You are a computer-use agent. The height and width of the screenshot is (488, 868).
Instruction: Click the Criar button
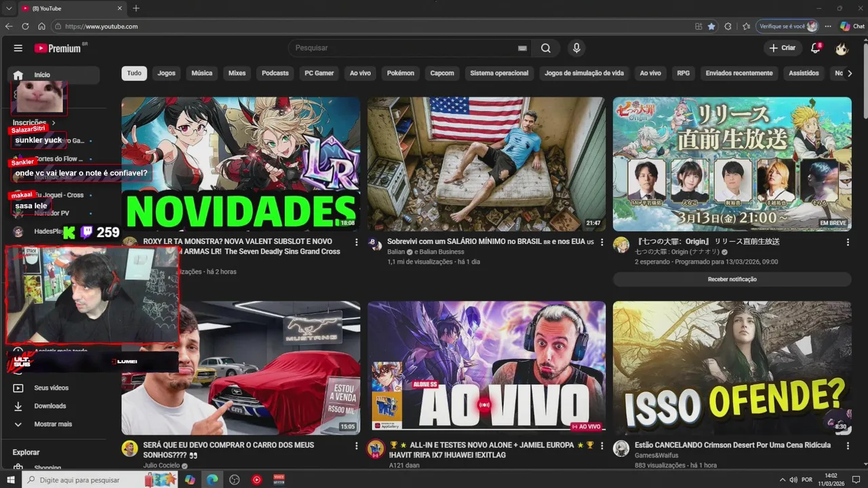click(783, 48)
